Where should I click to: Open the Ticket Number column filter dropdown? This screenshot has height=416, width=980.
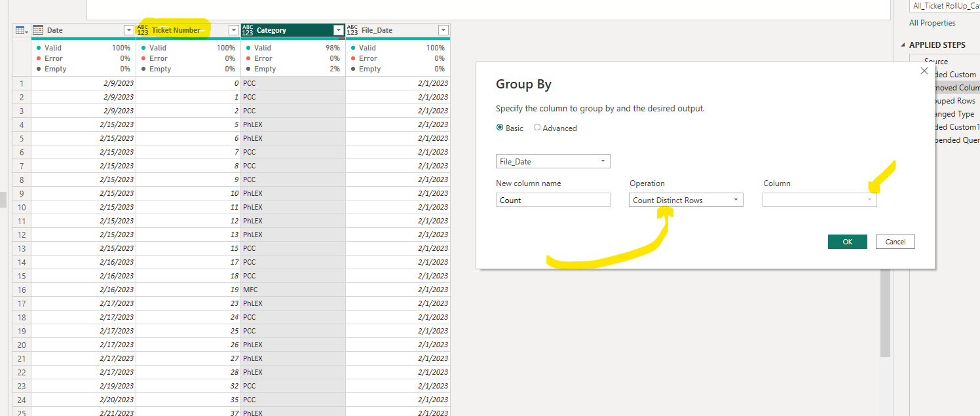[234, 30]
